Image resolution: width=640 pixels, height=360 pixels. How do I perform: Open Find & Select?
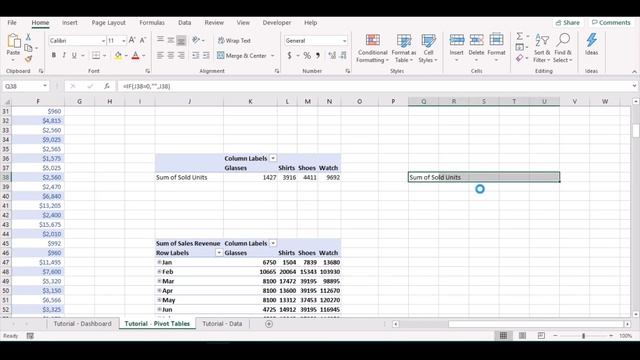[x=563, y=48]
